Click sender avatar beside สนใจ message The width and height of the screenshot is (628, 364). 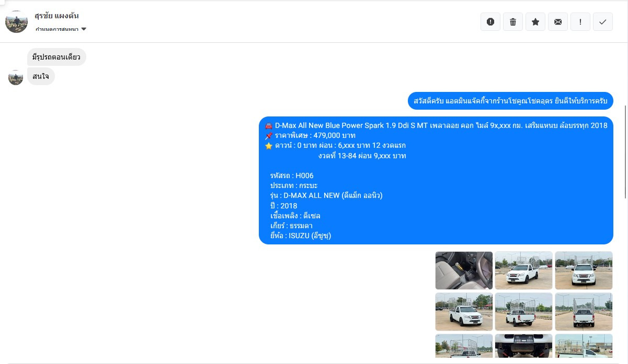click(16, 77)
